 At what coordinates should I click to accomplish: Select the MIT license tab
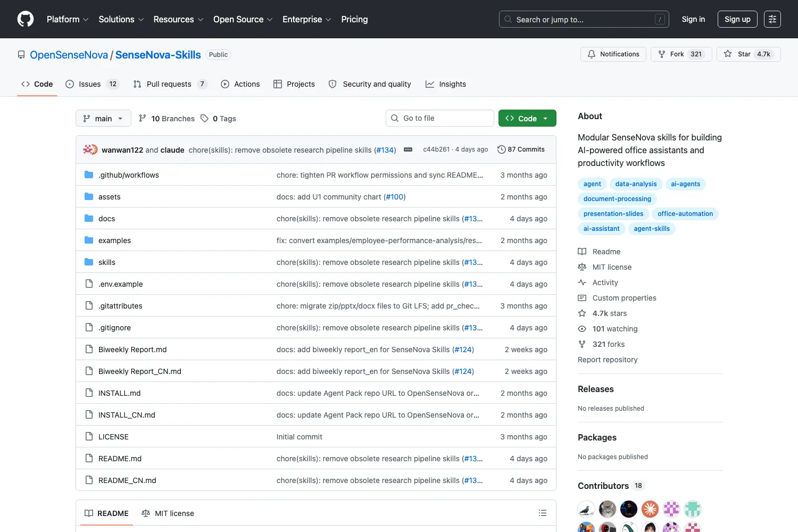pyautogui.click(x=168, y=513)
